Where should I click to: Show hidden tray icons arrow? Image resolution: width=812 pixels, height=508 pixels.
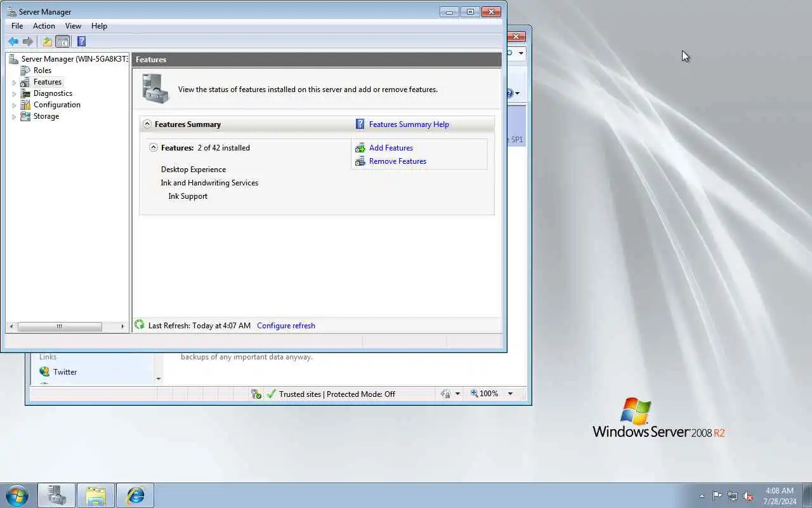702,496
